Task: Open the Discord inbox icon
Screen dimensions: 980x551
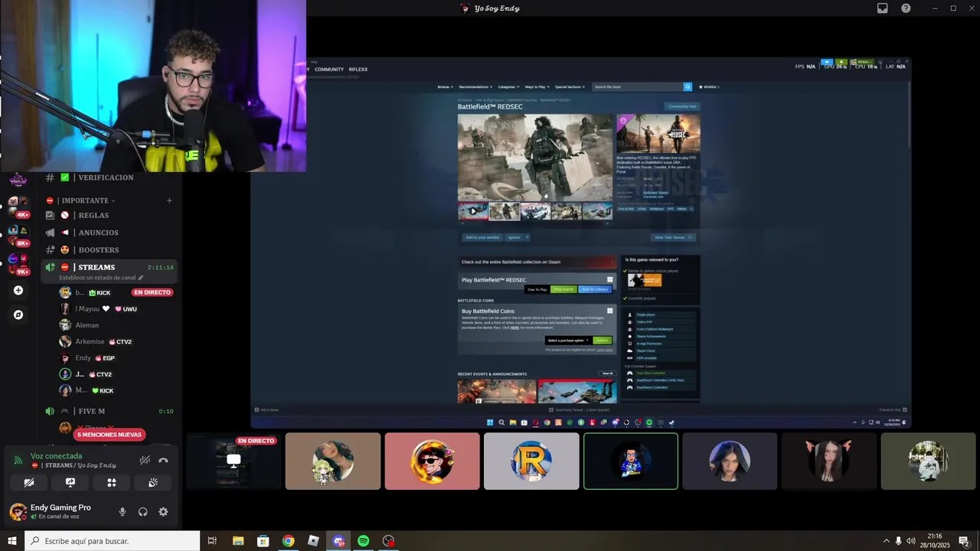Action: tap(883, 8)
